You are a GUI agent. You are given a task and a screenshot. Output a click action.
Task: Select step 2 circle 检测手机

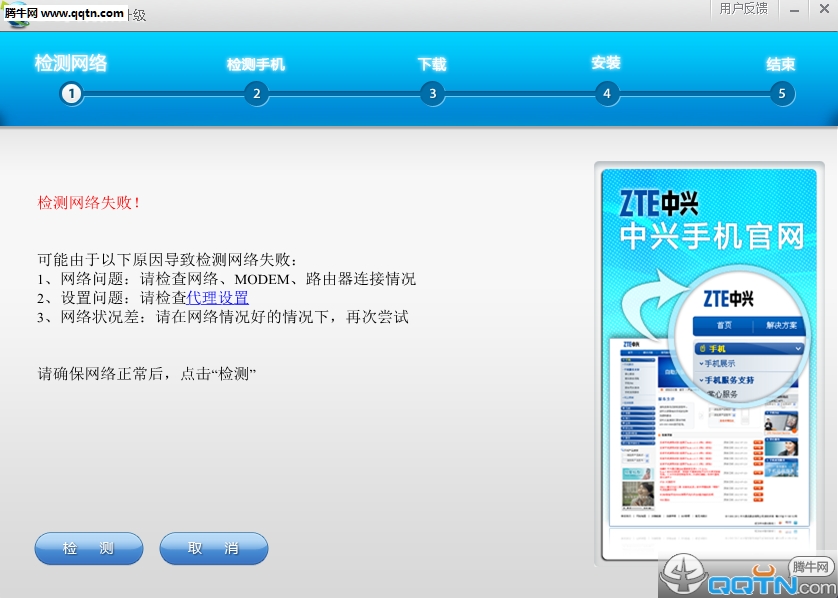point(257,94)
